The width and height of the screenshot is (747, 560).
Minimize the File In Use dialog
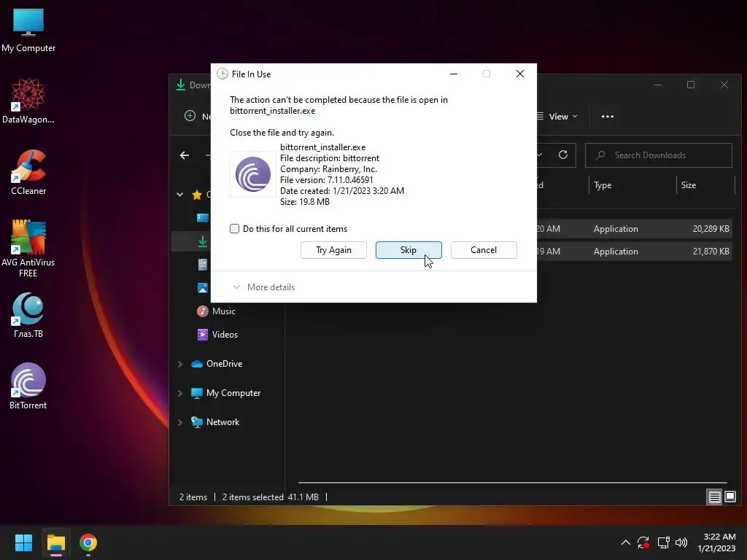[x=454, y=74]
